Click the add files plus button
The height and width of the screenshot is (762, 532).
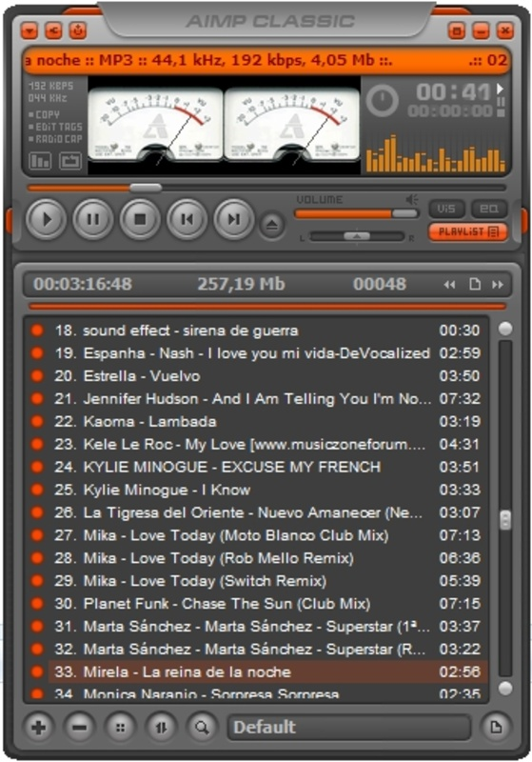coord(38,728)
